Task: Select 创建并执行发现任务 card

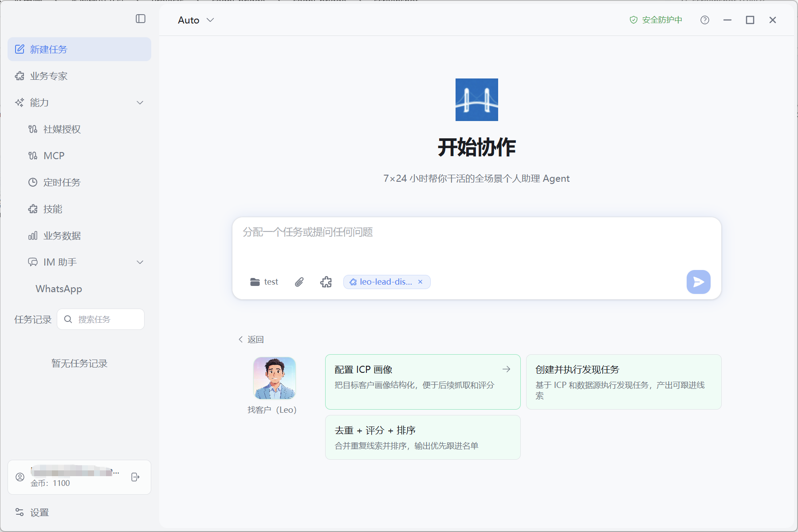Action: coord(624,382)
